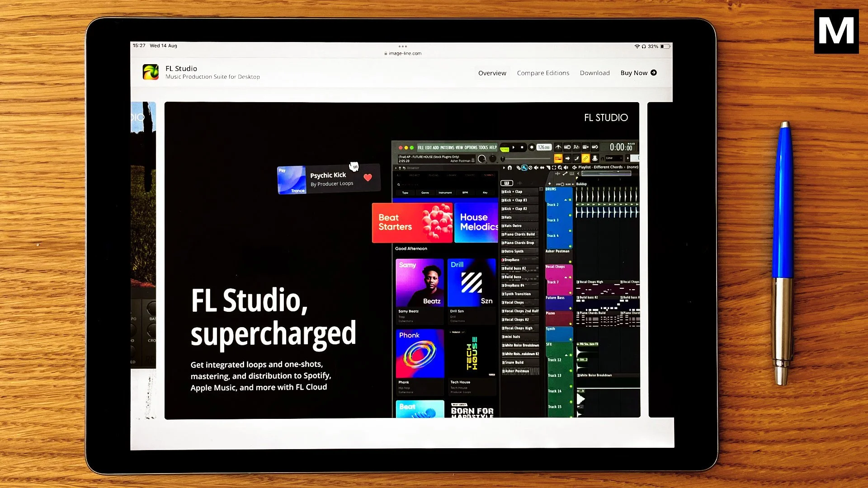This screenshot has width=868, height=488.
Task: Click the orange piano roll view button
Action: [558, 158]
